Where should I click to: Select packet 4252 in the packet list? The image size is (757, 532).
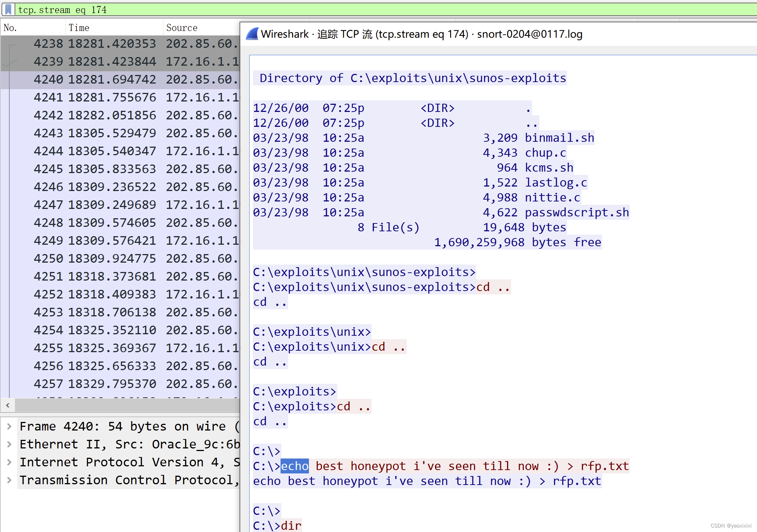coord(120,294)
